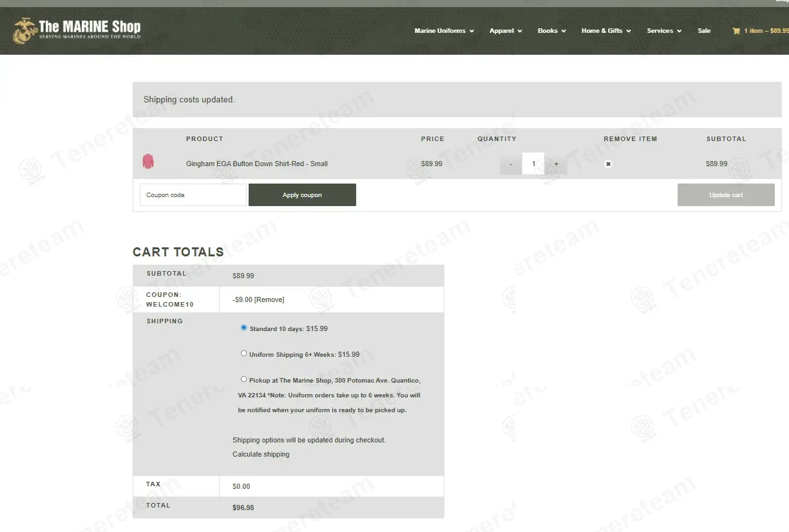This screenshot has height=532, width=789.
Task: Click the $89.99 value in Cart Totals subtotal
Action: [243, 276]
